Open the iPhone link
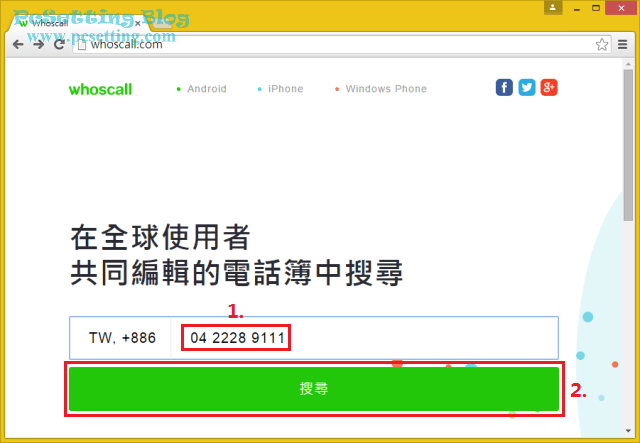Viewport: 640px width, 443px height. pyautogui.click(x=286, y=89)
